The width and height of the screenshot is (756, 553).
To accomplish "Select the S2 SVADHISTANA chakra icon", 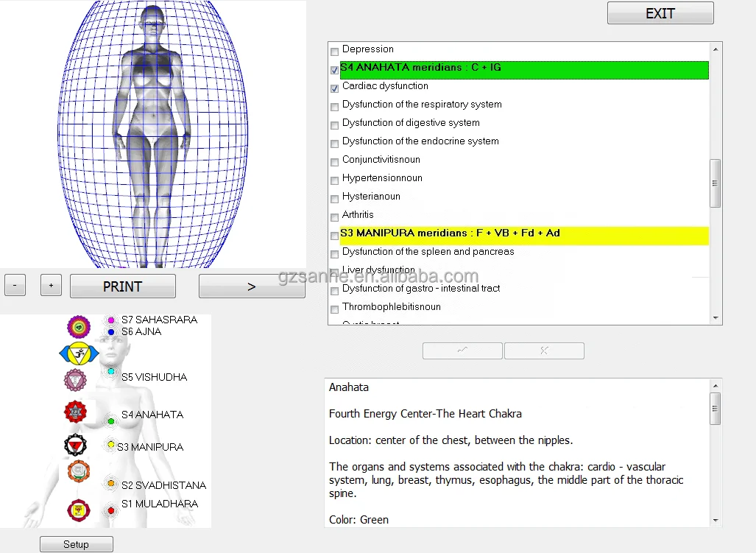I will click(78, 472).
